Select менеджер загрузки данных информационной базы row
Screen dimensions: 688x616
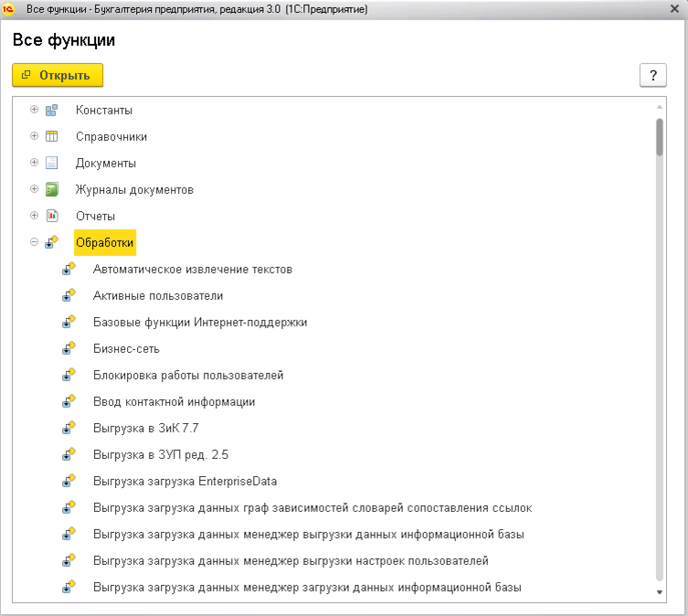tap(307, 587)
